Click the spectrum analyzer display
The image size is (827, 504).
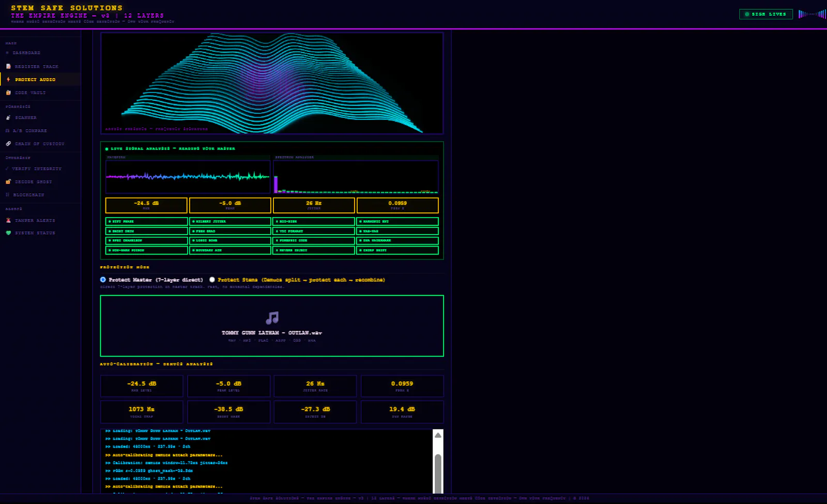[x=356, y=177]
